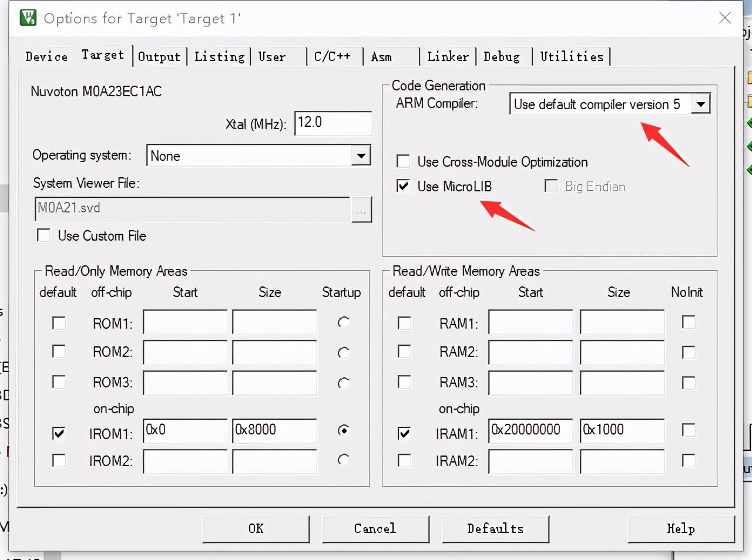Select ROM3 as Startup
752x560 pixels.
[x=344, y=383]
